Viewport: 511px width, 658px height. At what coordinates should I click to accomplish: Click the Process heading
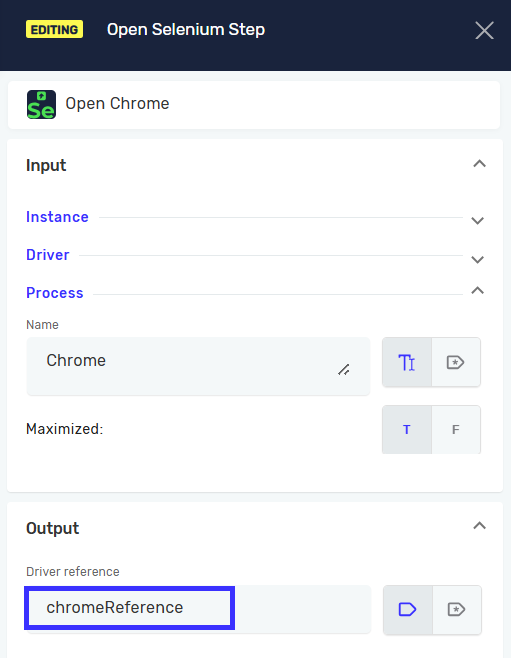(x=55, y=293)
